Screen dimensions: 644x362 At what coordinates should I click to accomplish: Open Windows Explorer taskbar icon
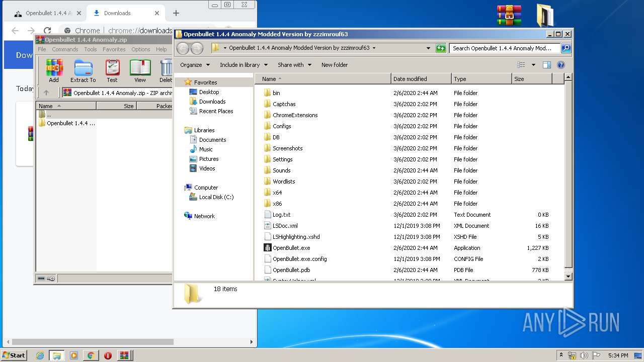pos(57,355)
